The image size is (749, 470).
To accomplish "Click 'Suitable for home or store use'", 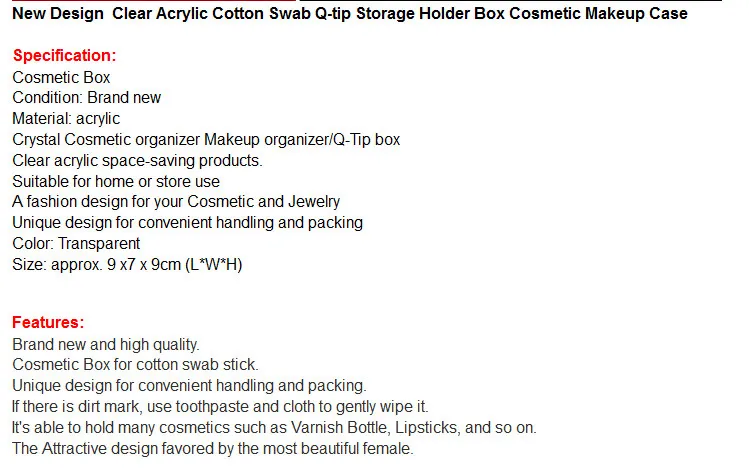I will click(116, 182).
